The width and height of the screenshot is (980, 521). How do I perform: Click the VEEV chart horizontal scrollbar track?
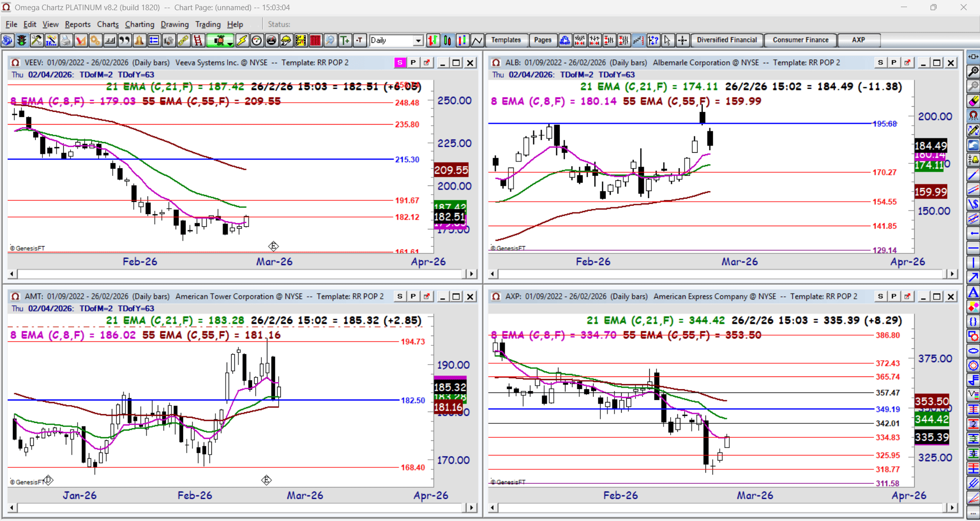242,274
